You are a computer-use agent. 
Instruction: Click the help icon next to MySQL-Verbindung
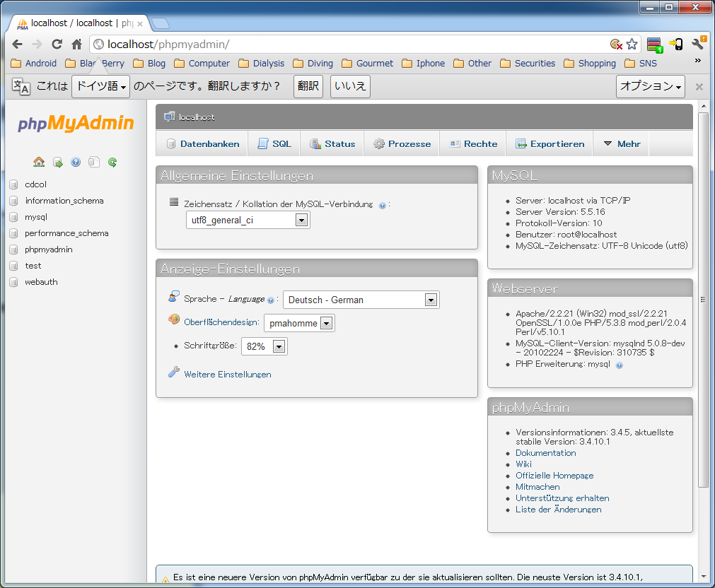(383, 206)
